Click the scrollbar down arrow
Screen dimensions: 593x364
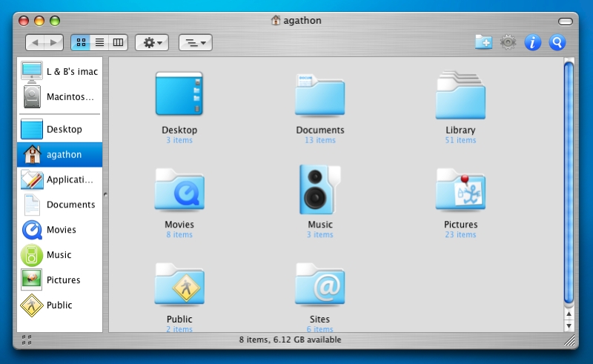(569, 325)
